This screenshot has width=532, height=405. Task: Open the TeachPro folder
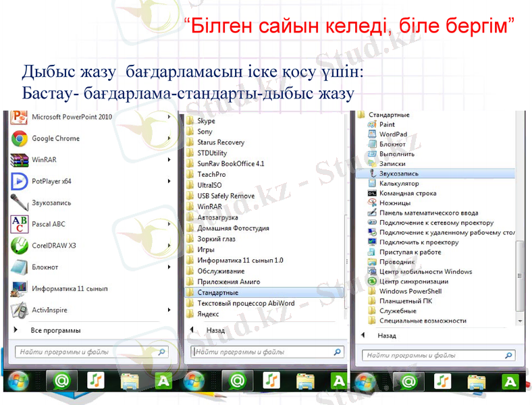click(x=206, y=174)
